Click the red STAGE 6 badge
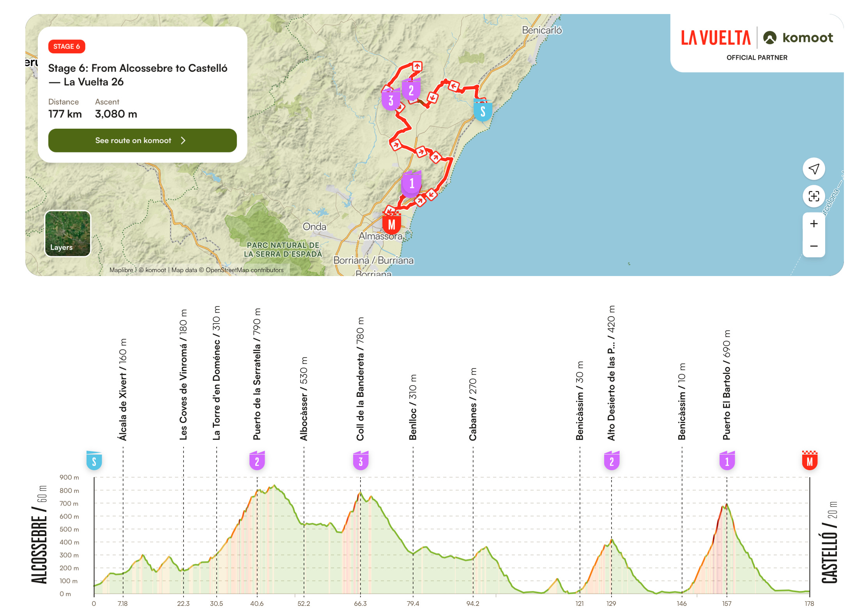The width and height of the screenshot is (863, 616). click(x=67, y=46)
